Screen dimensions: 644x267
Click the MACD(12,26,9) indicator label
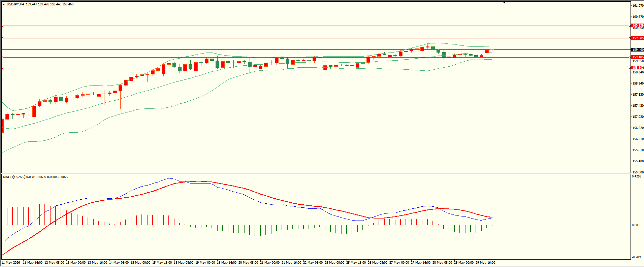pos(14,177)
